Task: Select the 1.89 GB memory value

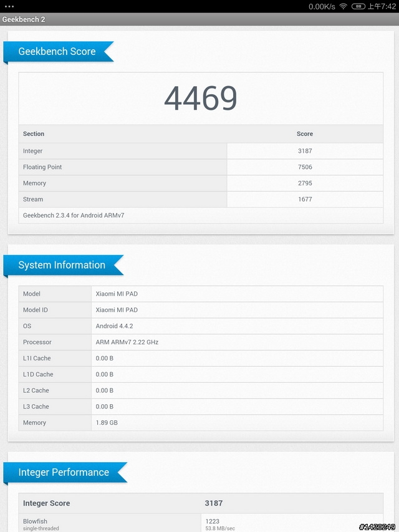Action: click(107, 423)
